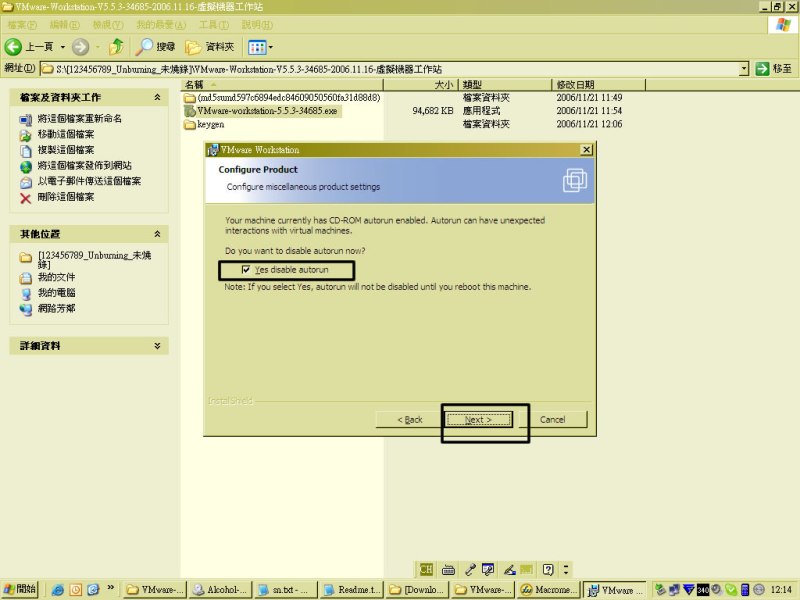Toggle the Folders (資料夾) pane
Image resolution: width=800 pixels, height=600 pixels.
click(x=210, y=47)
